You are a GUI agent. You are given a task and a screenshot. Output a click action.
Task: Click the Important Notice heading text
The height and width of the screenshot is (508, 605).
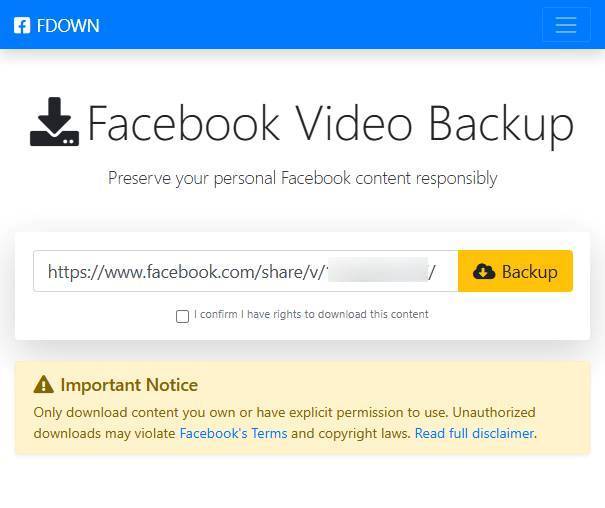129,385
